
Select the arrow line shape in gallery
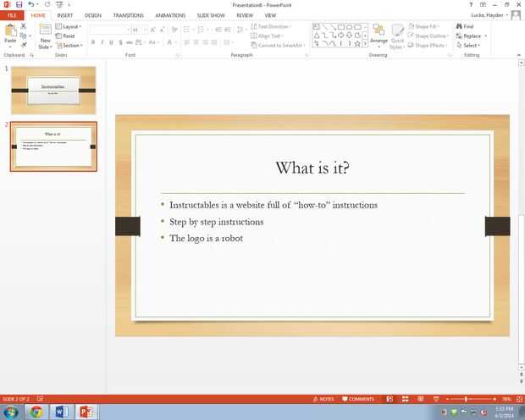[333, 27]
